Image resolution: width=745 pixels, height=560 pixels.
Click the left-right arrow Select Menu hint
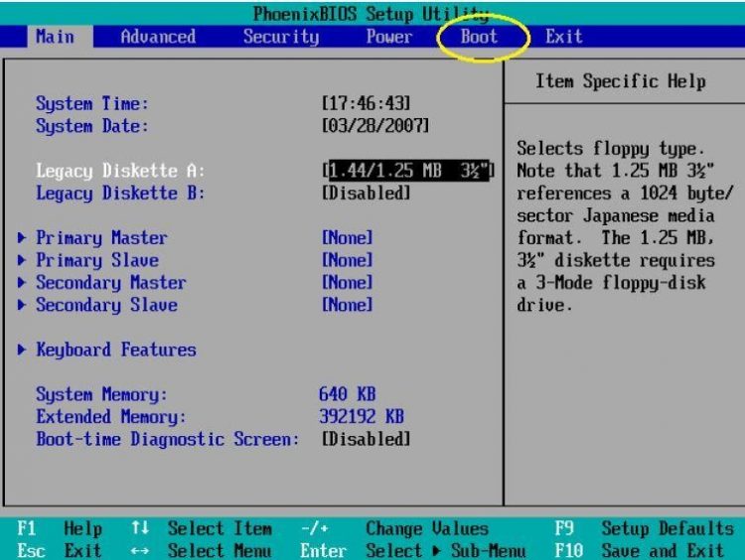coord(202,550)
